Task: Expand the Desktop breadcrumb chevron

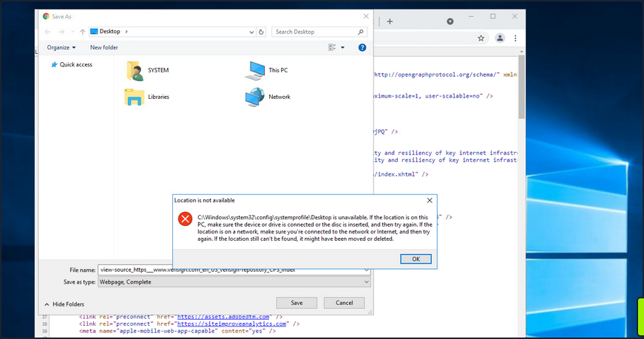Action: click(x=126, y=31)
